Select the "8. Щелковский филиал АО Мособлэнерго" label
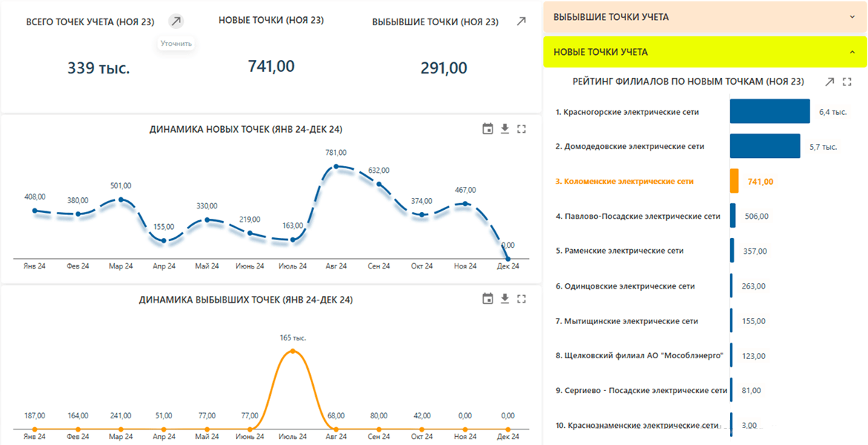868x445 pixels. [640, 356]
